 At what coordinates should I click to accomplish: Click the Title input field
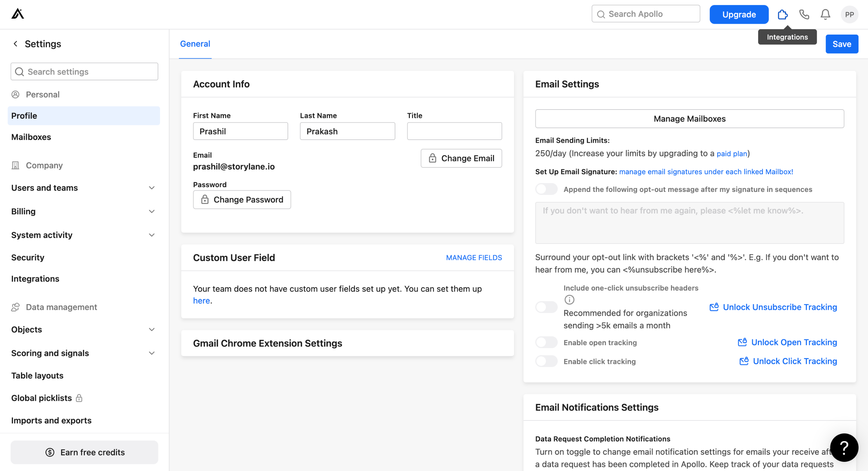point(454,131)
